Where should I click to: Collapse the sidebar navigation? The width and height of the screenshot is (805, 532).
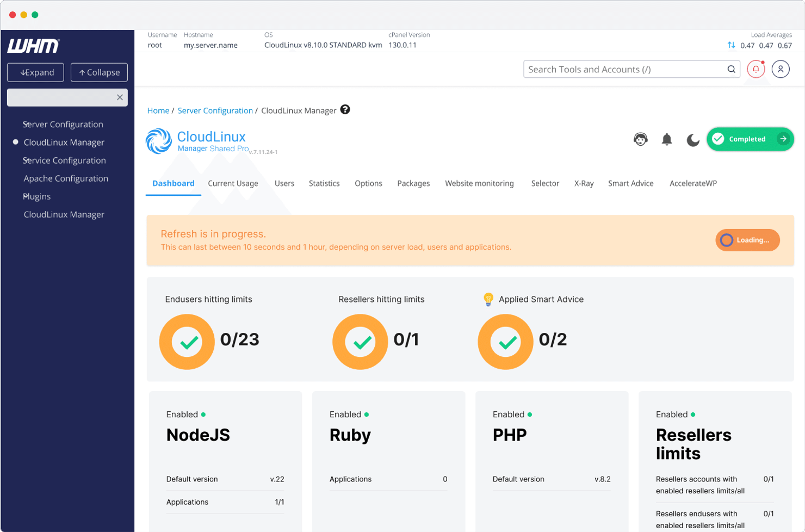pos(98,72)
